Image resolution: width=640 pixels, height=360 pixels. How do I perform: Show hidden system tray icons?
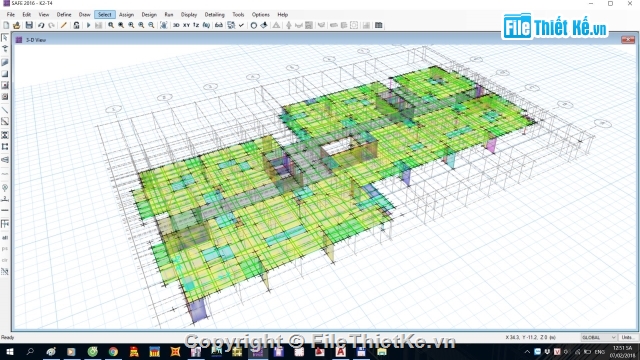[x=527, y=352]
